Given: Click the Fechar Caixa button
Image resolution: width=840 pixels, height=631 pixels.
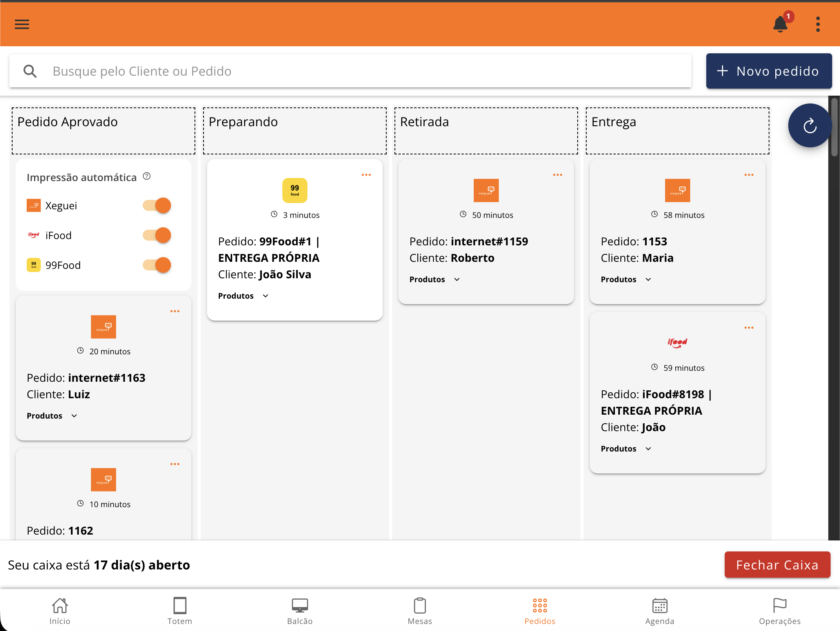Looking at the screenshot, I should 777,565.
